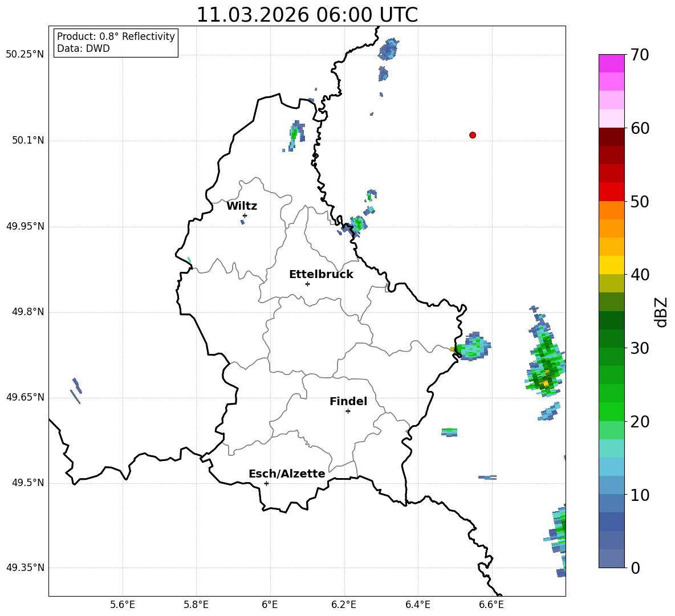675x616 pixels.
Task: Click the 6.4°E longitude label
Action: click(x=417, y=605)
